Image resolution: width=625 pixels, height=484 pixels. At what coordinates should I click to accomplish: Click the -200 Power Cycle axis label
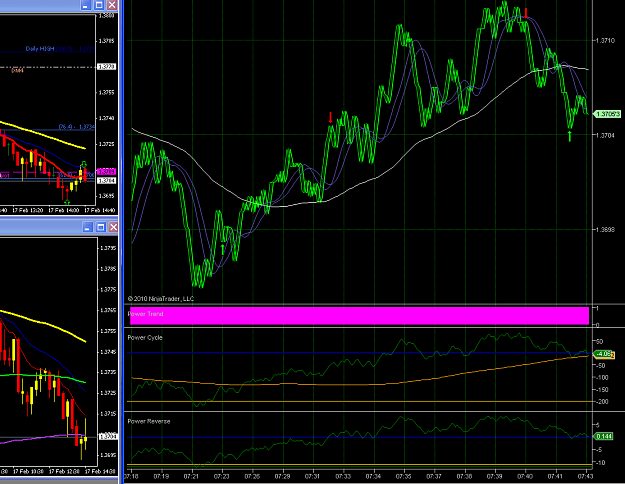point(602,401)
